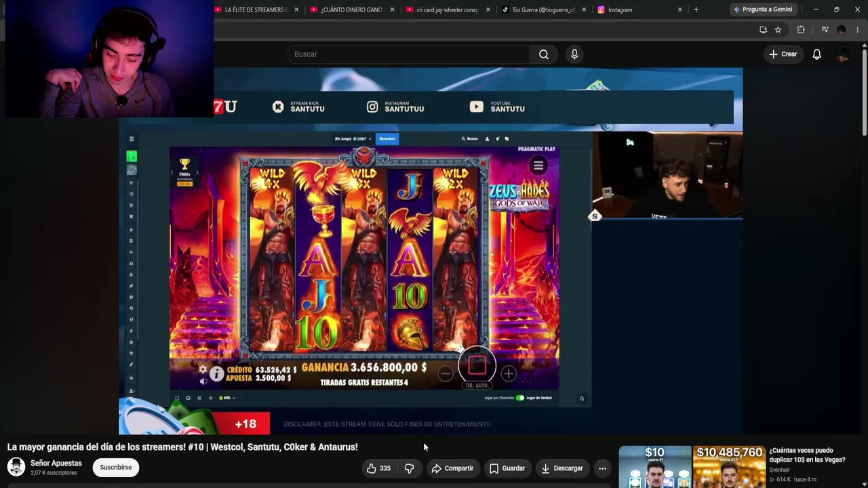Open the ¿Cuántas veces puedo duplicar video thumbnail

[692, 467]
